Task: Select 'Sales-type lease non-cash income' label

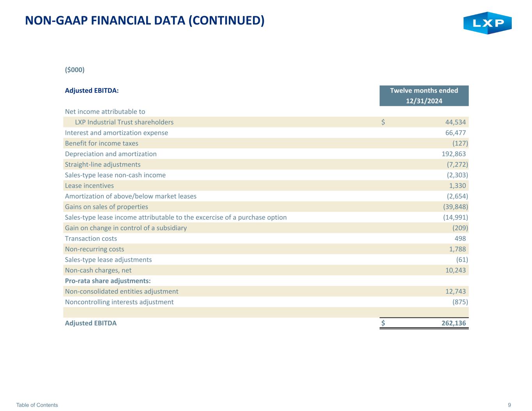Action: coord(115,175)
